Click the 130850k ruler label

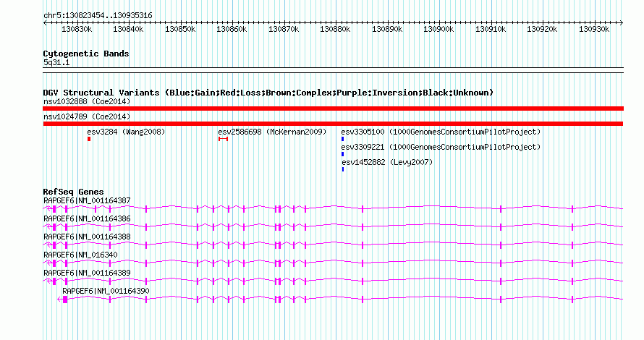[180, 29]
